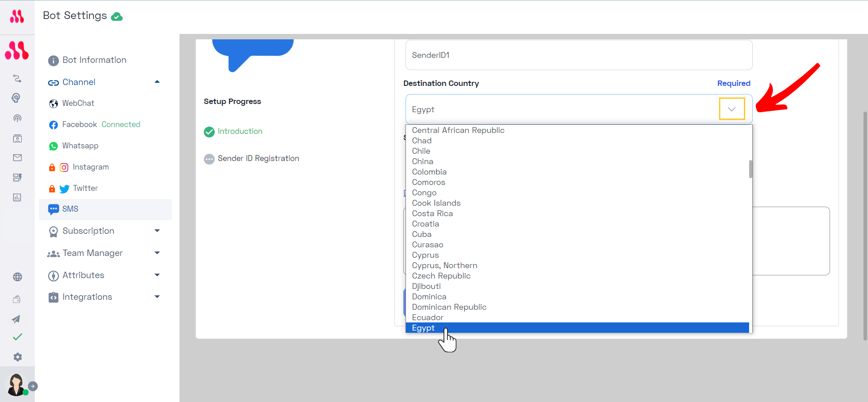Select Czech Republic from the list
Screen dimensions: 868x402
[x=577, y=276]
